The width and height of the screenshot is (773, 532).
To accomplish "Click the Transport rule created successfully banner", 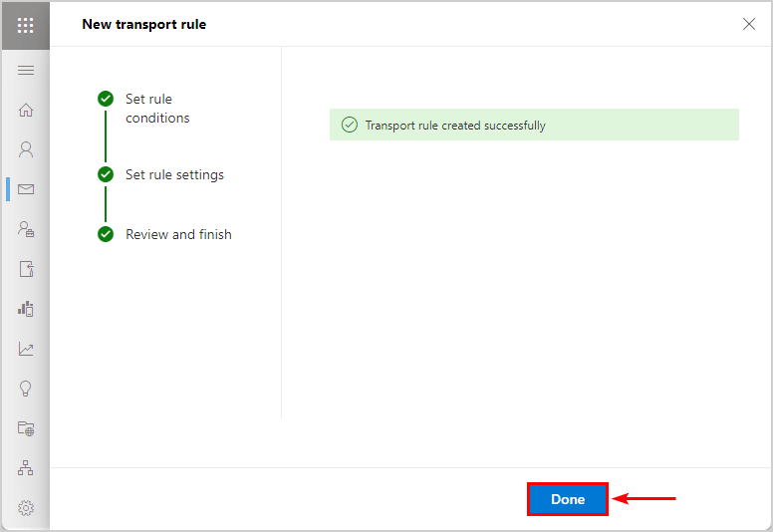I will click(x=534, y=125).
